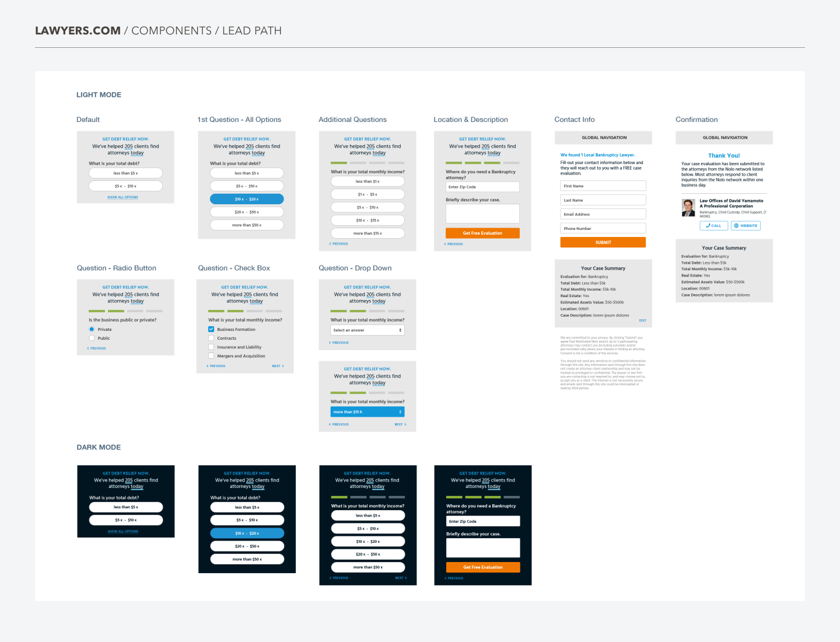Click the globe icon WEBSITE button
The height and width of the screenshot is (642, 840).
point(746,225)
